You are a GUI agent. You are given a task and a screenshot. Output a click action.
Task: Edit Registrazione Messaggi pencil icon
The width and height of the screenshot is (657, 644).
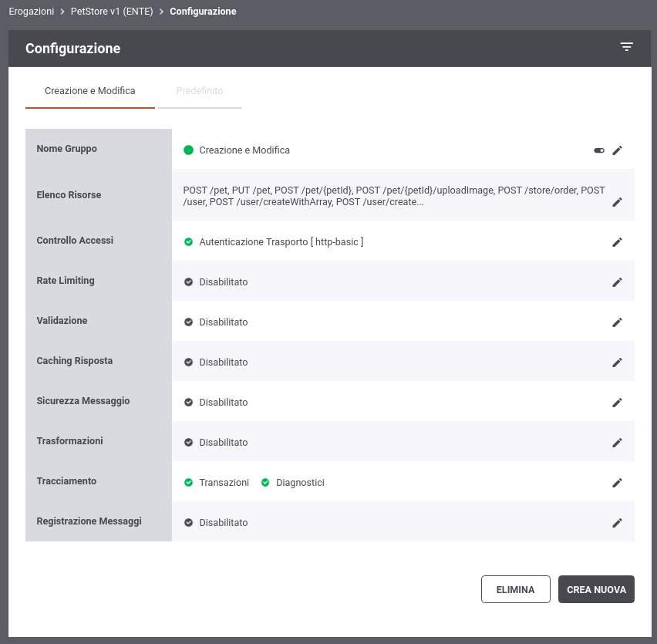pyautogui.click(x=617, y=523)
